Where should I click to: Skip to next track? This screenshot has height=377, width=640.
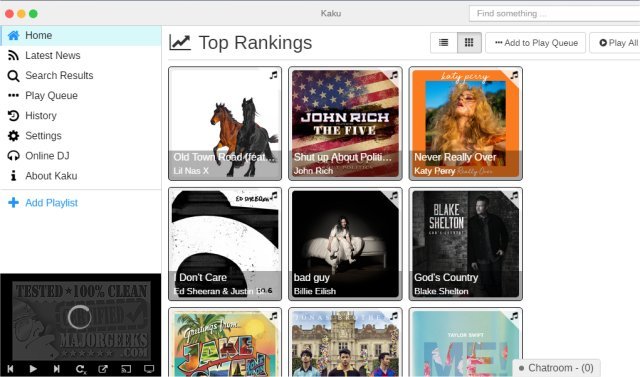pyautogui.click(x=56, y=369)
